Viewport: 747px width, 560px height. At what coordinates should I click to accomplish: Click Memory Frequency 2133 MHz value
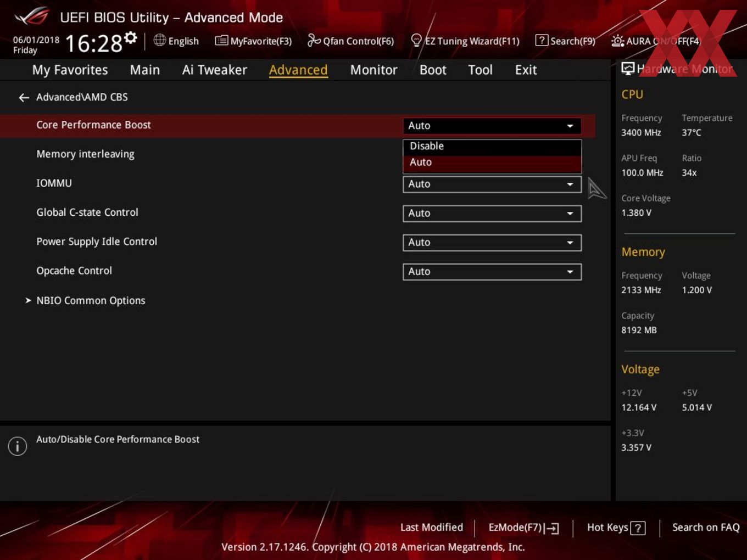(x=641, y=290)
